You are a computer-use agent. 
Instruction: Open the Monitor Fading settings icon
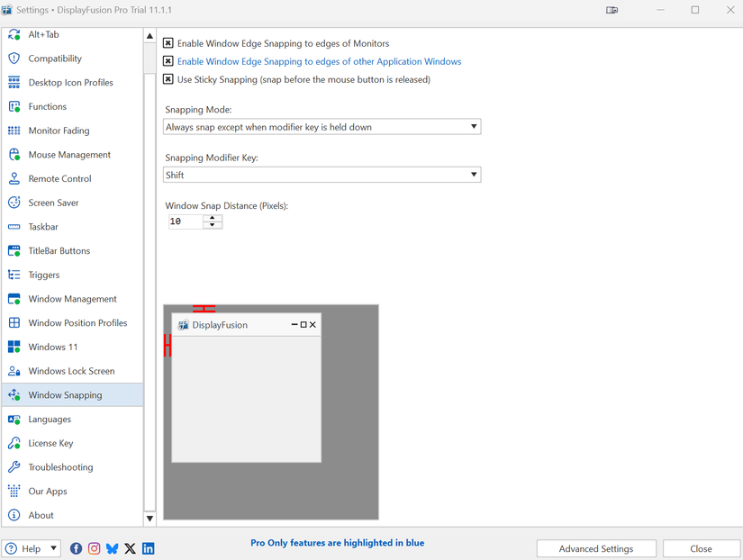(14, 130)
